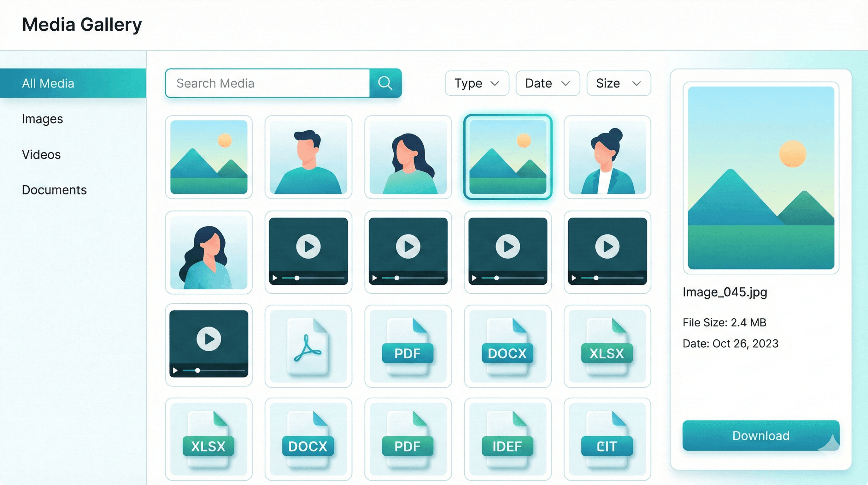Open the Size filter dropdown
Image resolution: width=868 pixels, height=485 pixels.
click(x=618, y=83)
